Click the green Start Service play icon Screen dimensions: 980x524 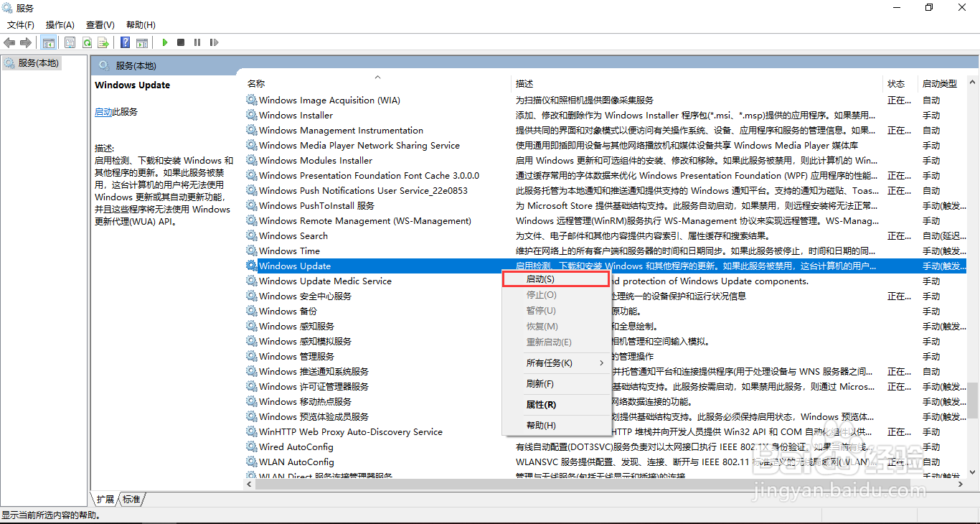point(165,42)
